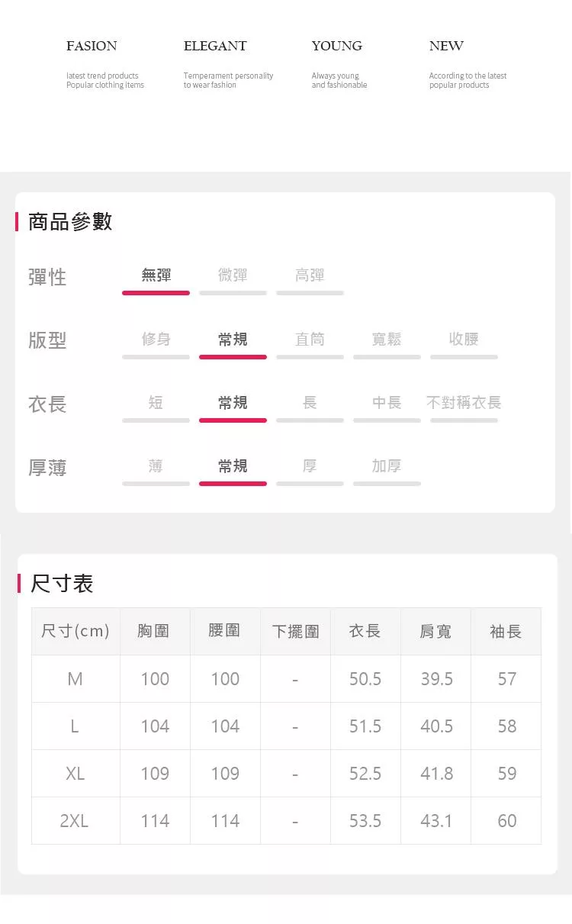Click the 胸圍 column header
572x924 pixels.
154,632
